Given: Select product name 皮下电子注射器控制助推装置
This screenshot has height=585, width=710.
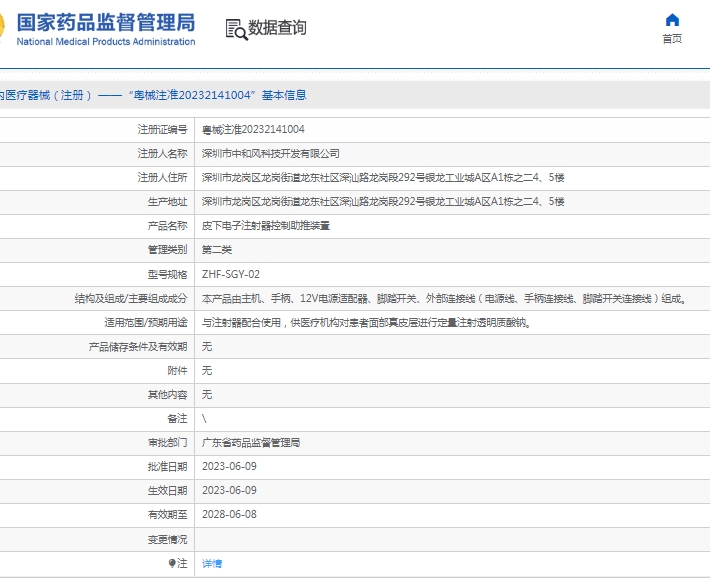Looking at the screenshot, I should pyautogui.click(x=266, y=225).
